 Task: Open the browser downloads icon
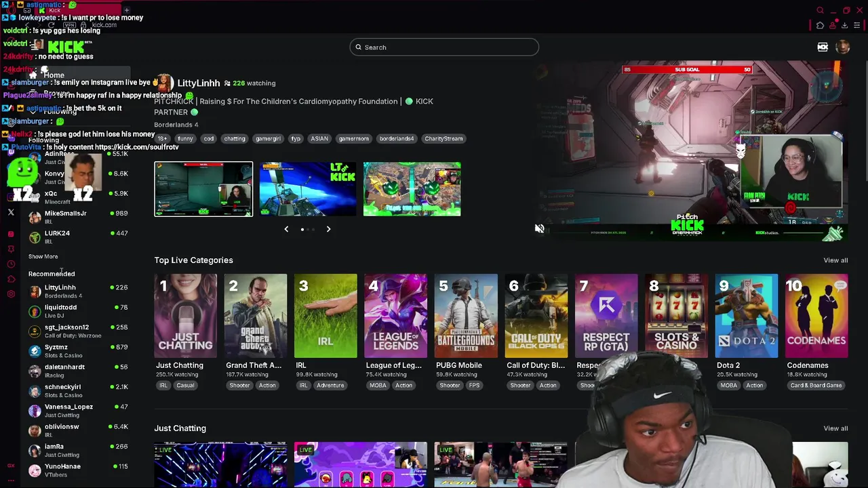(x=844, y=25)
